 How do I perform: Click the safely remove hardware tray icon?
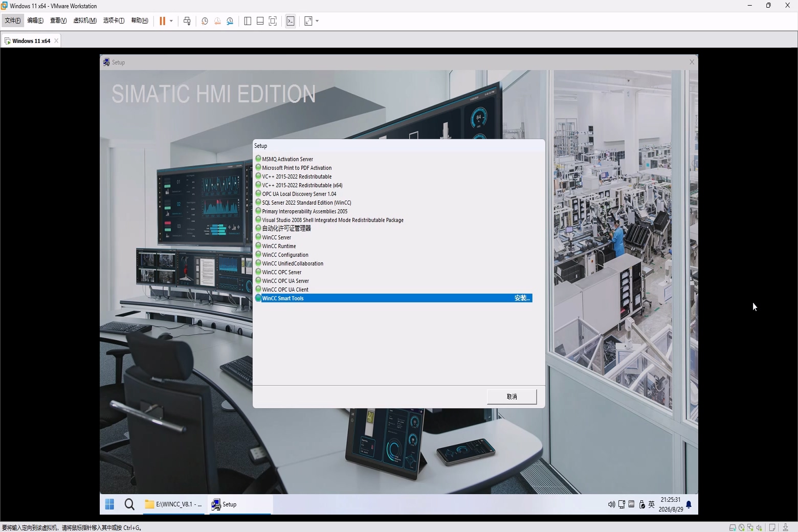(642, 504)
